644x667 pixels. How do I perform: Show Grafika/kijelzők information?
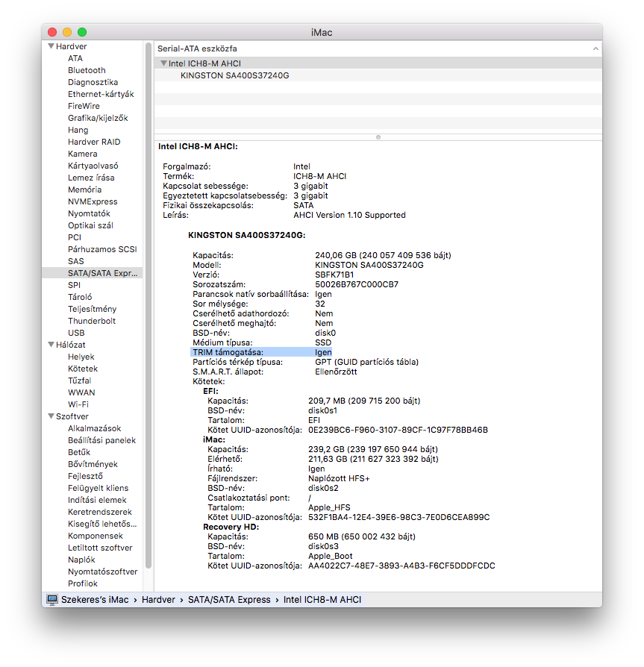click(x=98, y=118)
